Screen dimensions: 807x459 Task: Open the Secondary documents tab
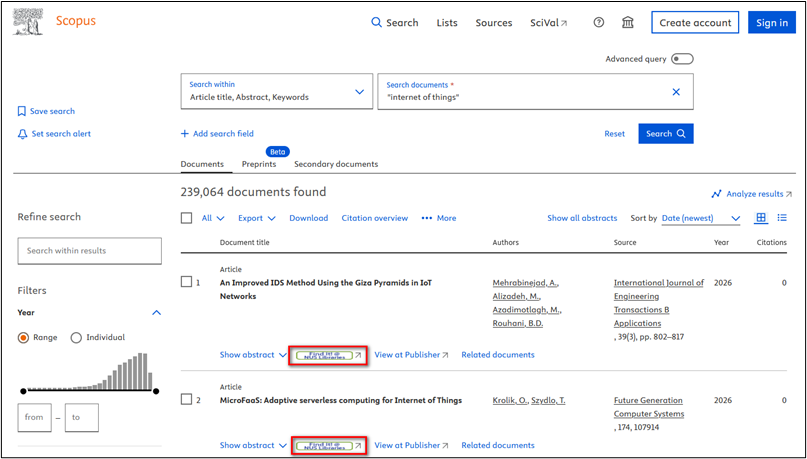[x=336, y=164]
